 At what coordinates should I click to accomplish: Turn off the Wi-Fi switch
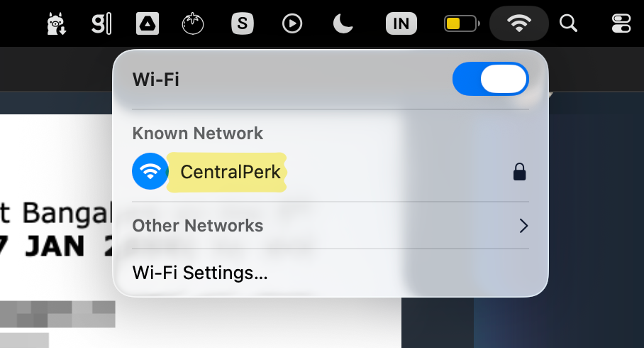(490, 79)
